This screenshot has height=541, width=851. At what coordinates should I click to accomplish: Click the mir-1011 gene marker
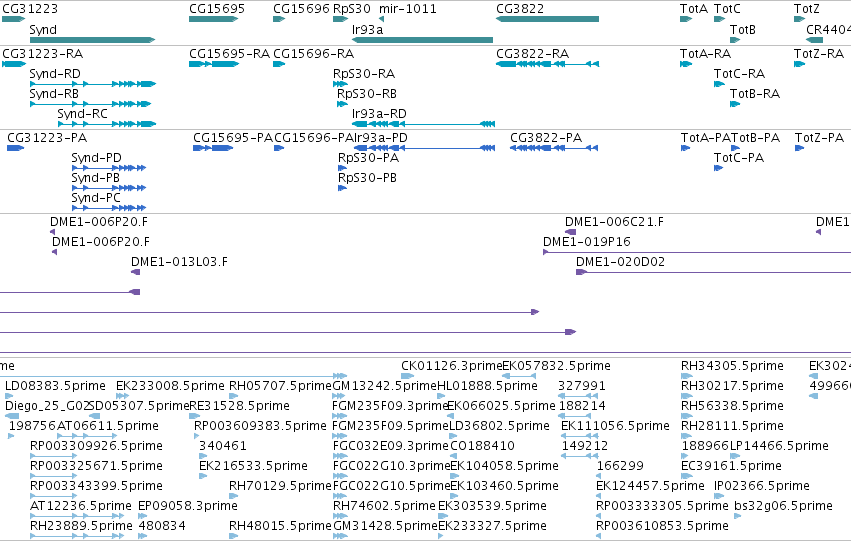[x=382, y=19]
